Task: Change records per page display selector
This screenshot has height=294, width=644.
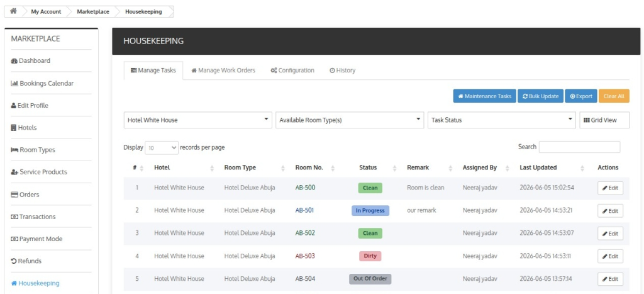Action: click(x=162, y=147)
